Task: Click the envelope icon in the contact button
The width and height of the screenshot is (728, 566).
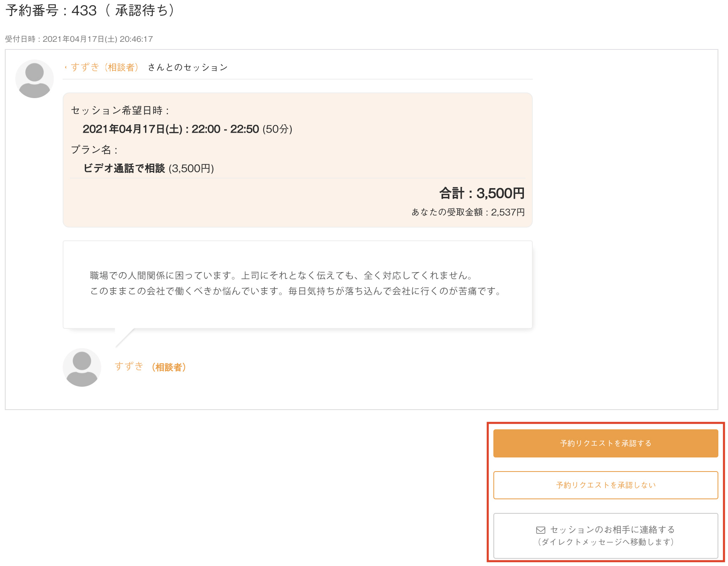Action: [540, 530]
